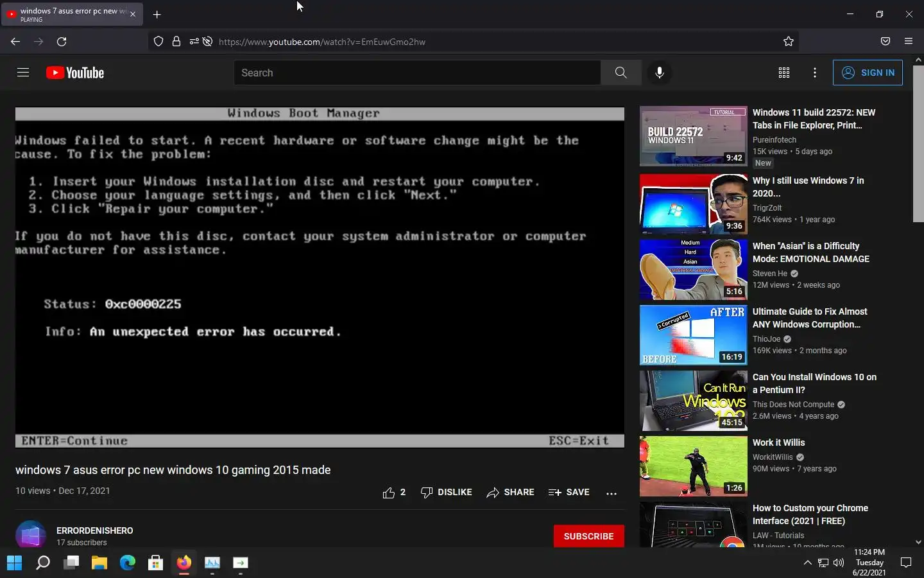The image size is (924, 578).
Task: Click the DISLIKE button
Action: click(x=446, y=493)
